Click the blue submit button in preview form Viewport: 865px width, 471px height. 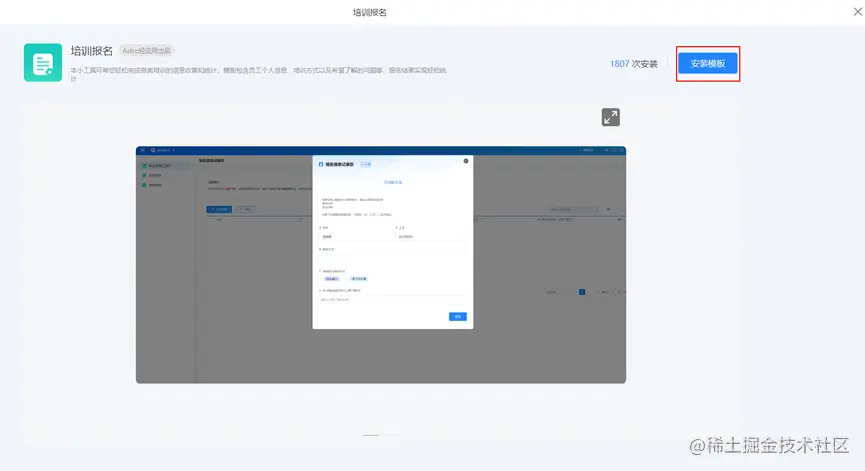(458, 317)
